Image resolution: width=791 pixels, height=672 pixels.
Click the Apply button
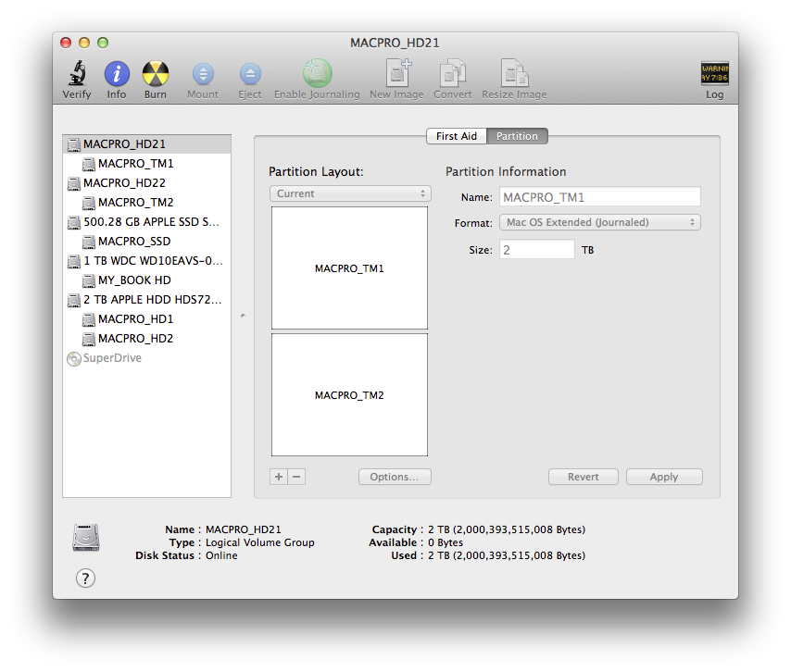click(664, 477)
